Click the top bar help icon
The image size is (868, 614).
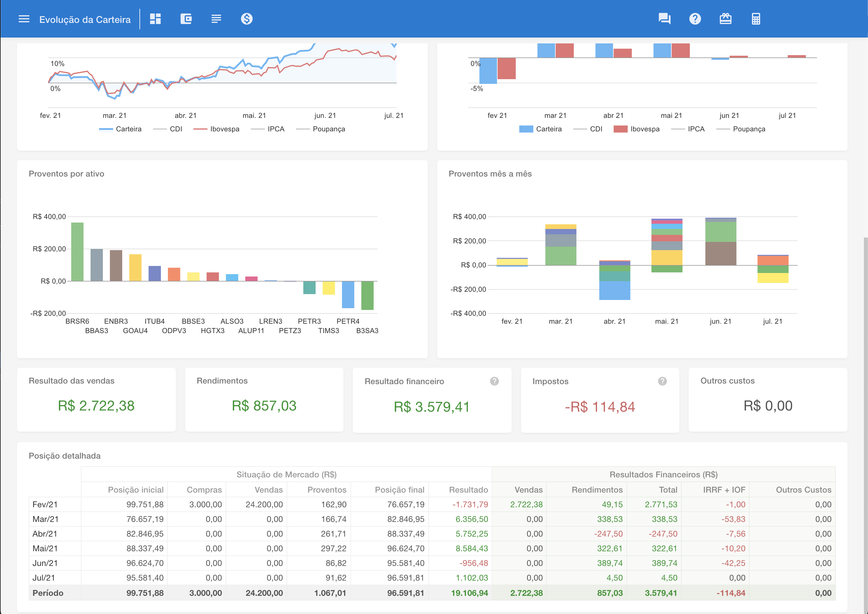click(x=695, y=19)
